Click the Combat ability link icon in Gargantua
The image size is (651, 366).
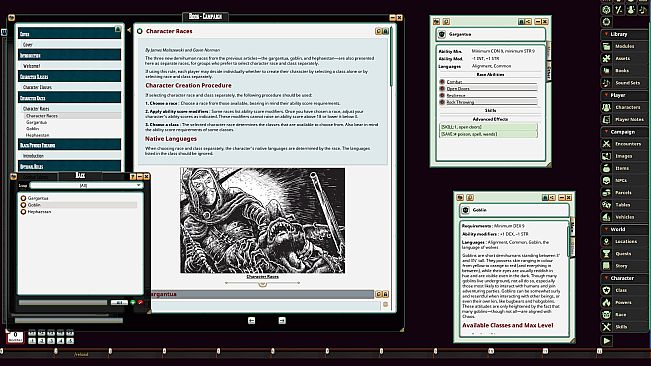442,82
